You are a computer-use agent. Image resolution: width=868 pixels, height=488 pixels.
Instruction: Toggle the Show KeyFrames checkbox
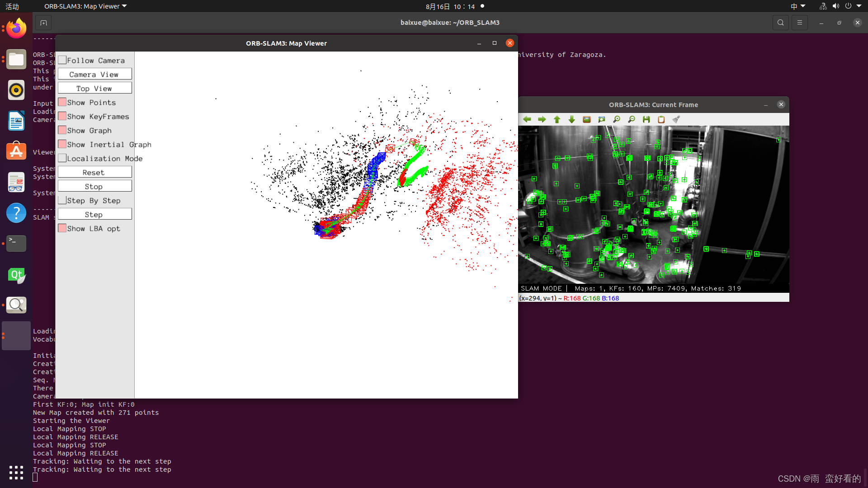(x=62, y=116)
